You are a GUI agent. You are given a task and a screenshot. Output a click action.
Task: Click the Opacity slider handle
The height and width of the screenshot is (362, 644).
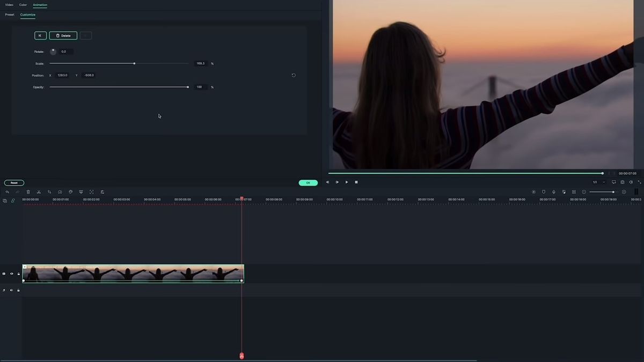(187, 87)
